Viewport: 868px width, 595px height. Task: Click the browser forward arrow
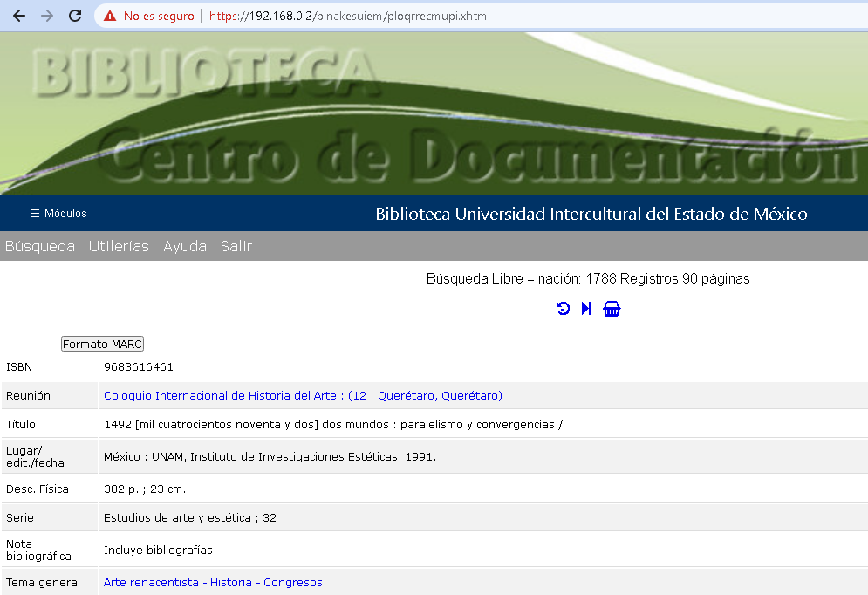pyautogui.click(x=47, y=16)
